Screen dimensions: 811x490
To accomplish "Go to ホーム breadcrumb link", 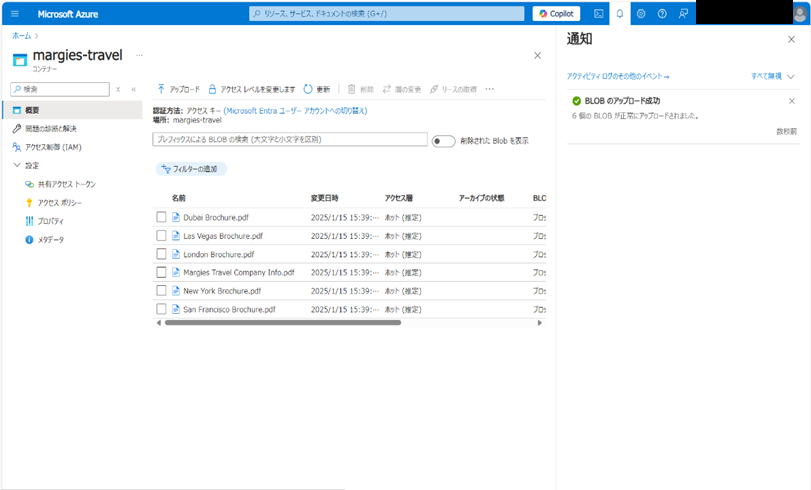I will 21,36.
